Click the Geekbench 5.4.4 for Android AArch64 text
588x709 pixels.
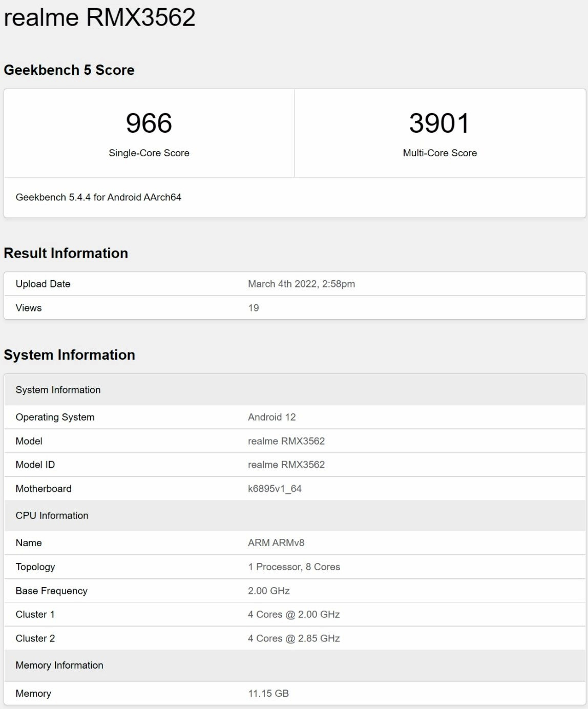[x=98, y=197]
